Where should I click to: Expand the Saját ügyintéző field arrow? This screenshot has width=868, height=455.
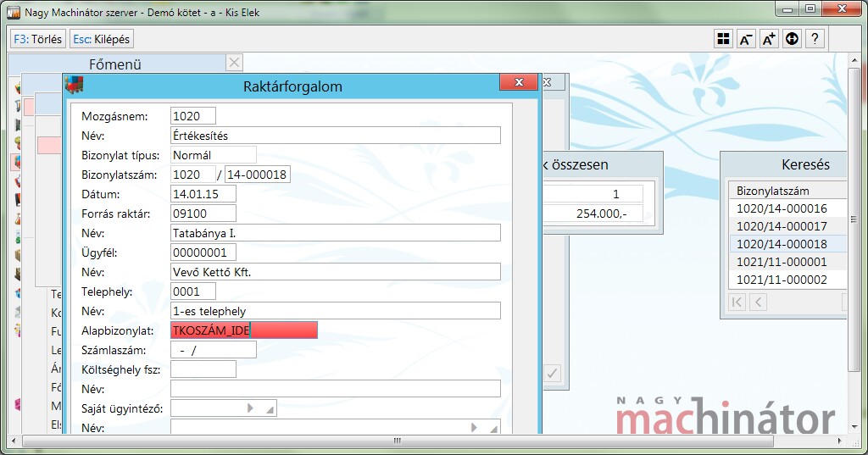pyautogui.click(x=250, y=408)
